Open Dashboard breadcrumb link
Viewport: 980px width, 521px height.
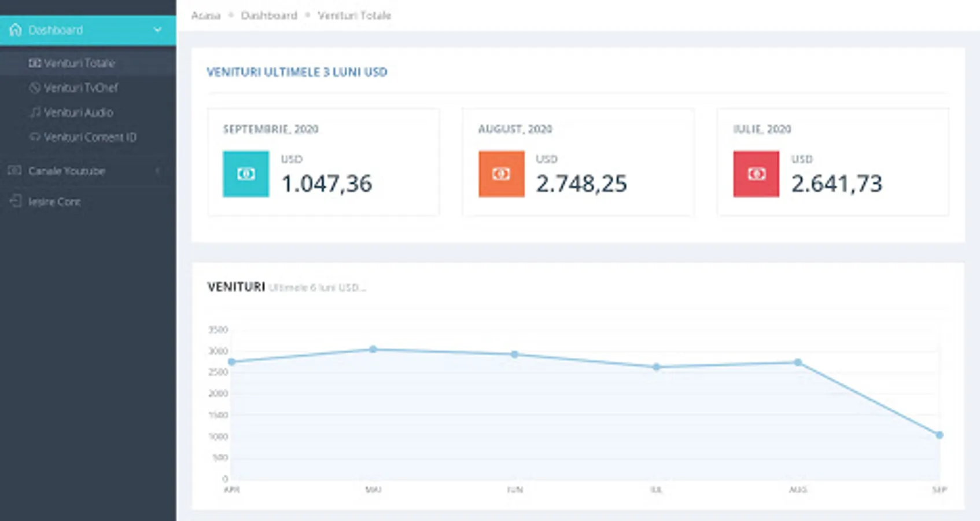click(x=269, y=16)
